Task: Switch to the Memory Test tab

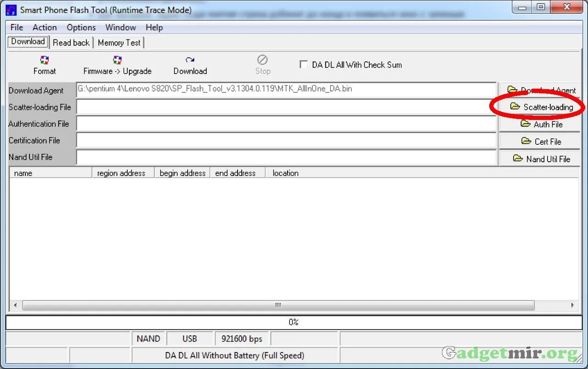Action: coord(119,43)
